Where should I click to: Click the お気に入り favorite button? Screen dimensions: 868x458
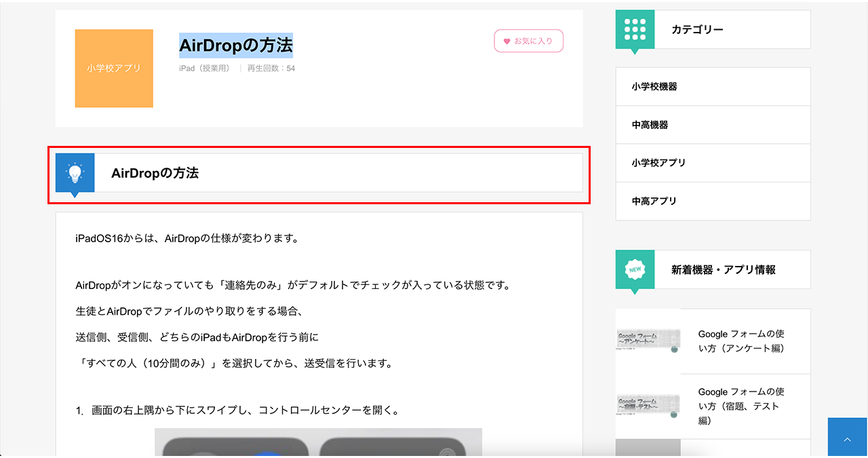(528, 41)
